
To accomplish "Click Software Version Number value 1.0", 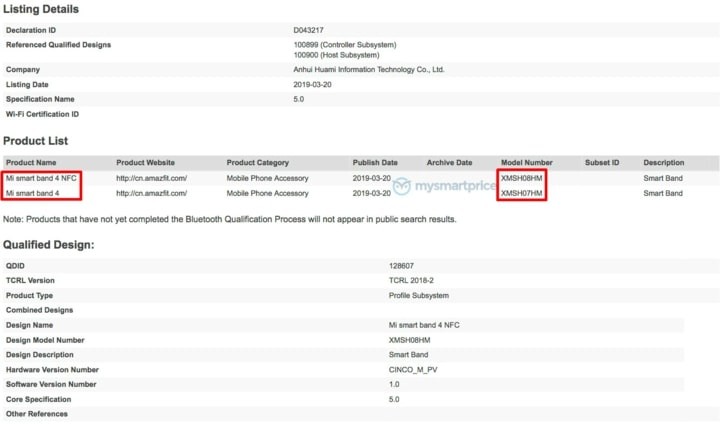I will click(x=394, y=384).
